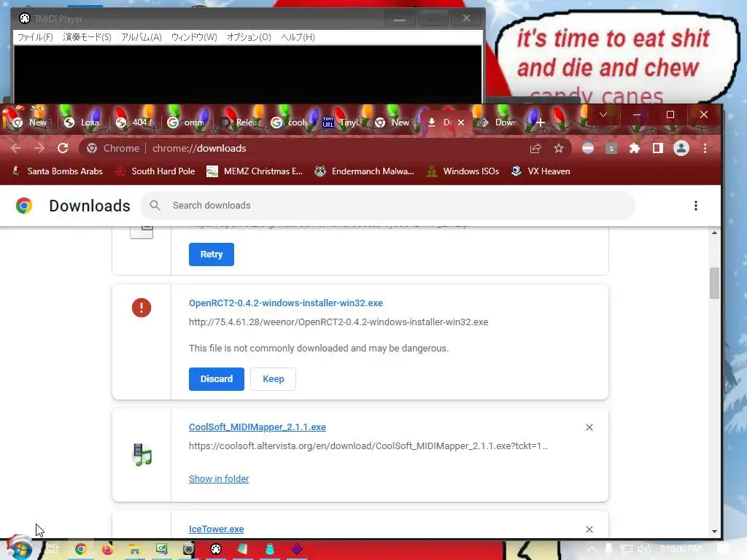Viewport: 747px width, 560px height.
Task: Open Task View on the taskbar
Action: click(53, 549)
